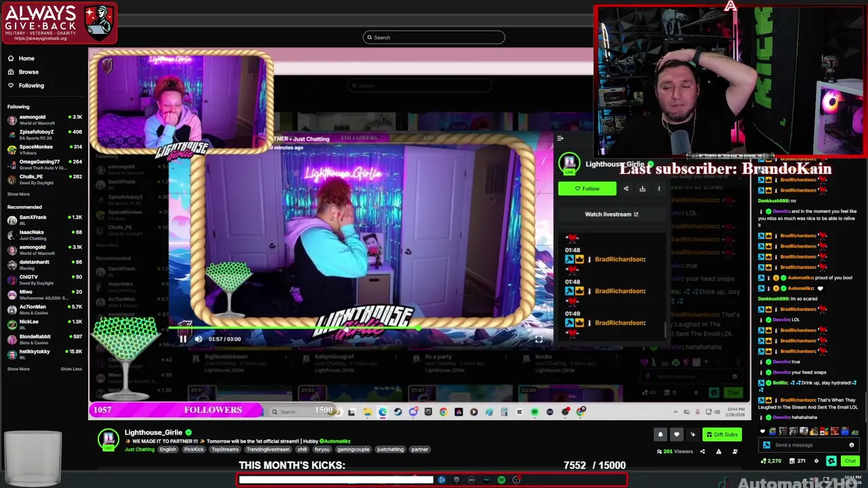Screen dimensions: 868x488
Task: Download the clip via download icon
Action: click(x=642, y=189)
